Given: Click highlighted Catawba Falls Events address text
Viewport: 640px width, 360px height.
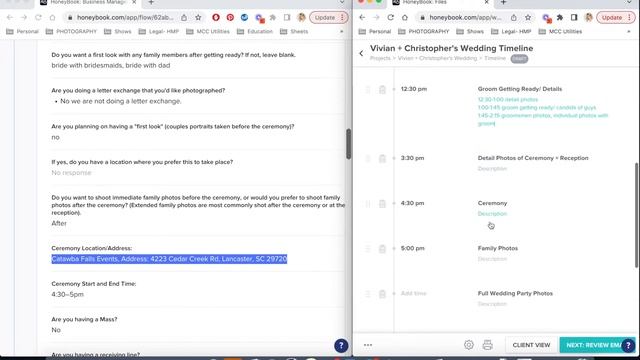Looking at the screenshot, I should point(169,259).
